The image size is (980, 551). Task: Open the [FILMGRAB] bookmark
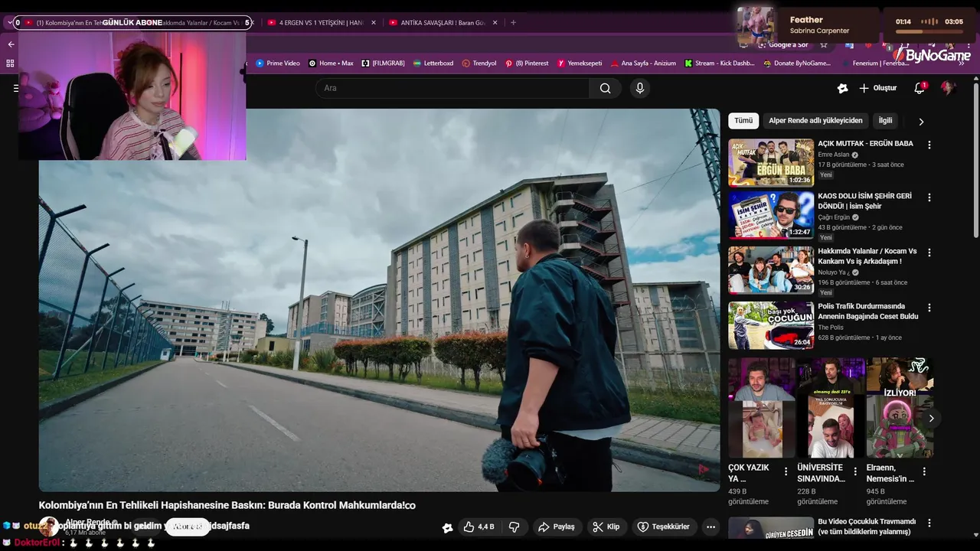click(383, 64)
